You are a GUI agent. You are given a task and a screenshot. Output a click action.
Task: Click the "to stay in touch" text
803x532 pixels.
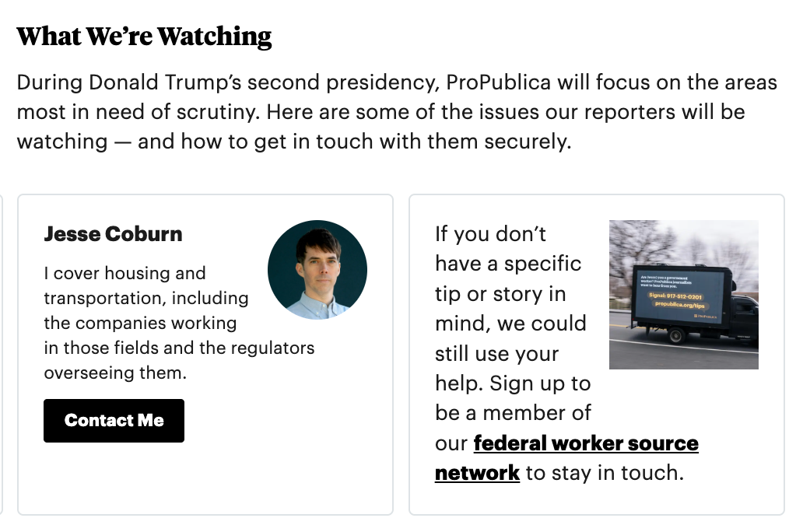click(605, 473)
